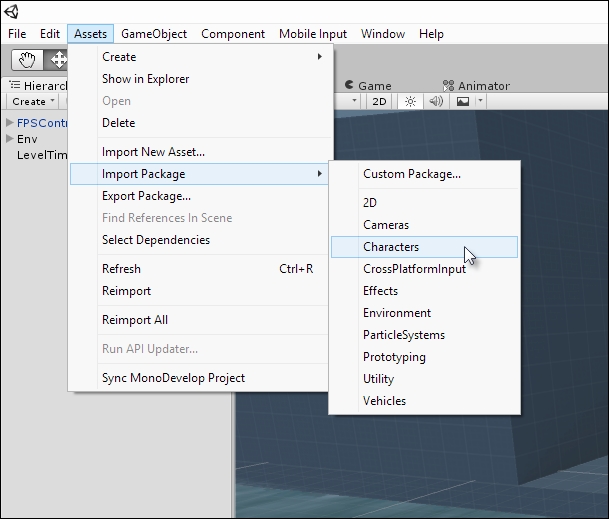Open the Hierarchy Create dropdown
609x519 pixels.
point(33,102)
